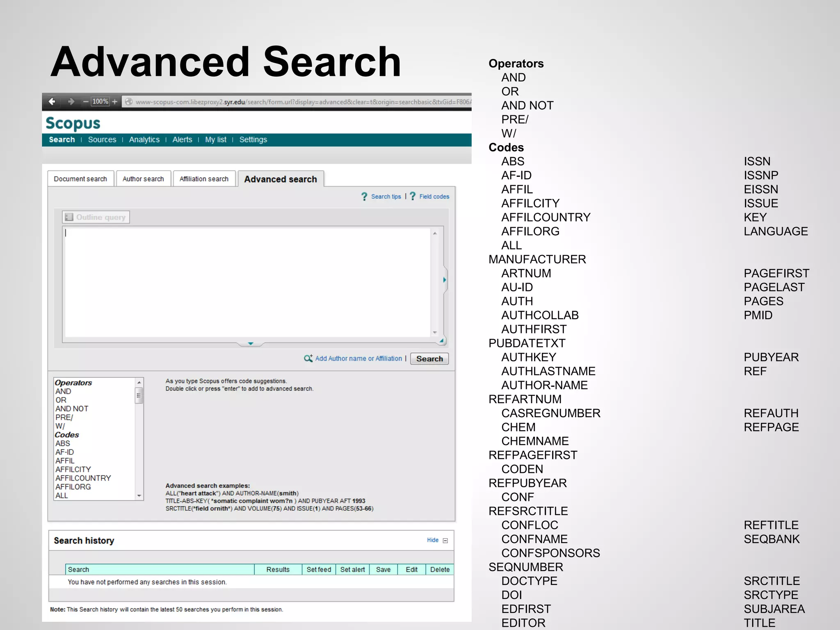Screen dimensions: 840x630
Task: Switch to Affiliation search tab
Action: [x=204, y=179]
